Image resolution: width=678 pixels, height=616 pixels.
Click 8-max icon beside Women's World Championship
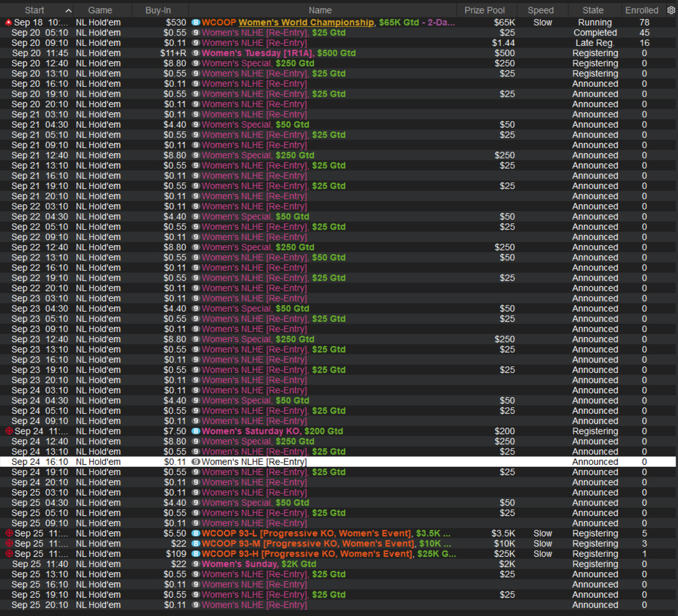pos(196,22)
